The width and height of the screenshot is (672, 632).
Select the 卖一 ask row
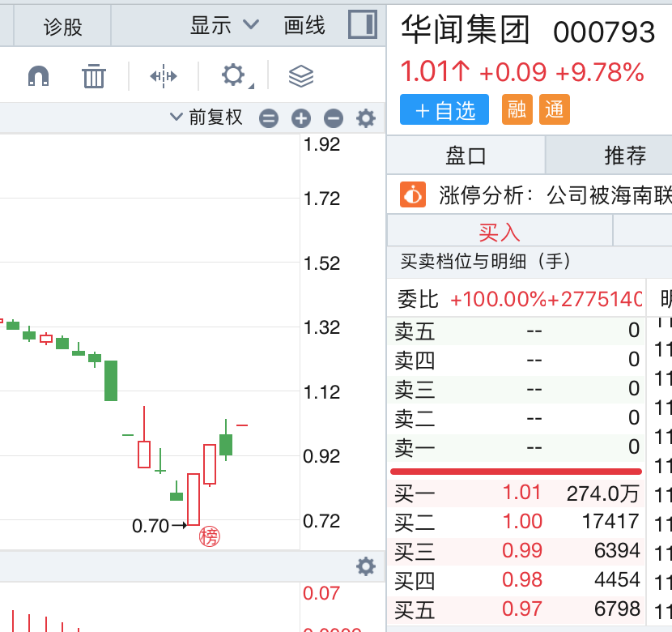click(516, 447)
